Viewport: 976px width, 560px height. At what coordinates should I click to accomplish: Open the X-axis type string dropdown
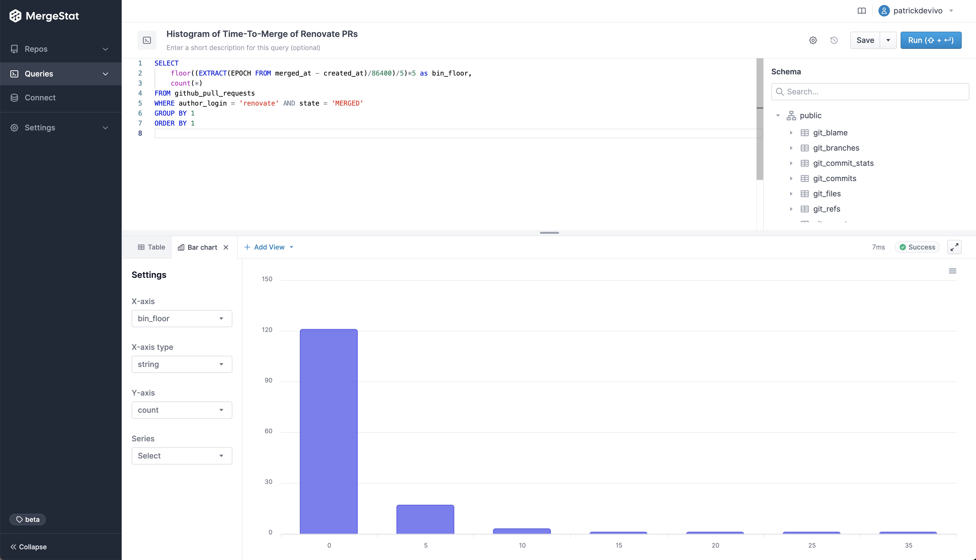[182, 364]
